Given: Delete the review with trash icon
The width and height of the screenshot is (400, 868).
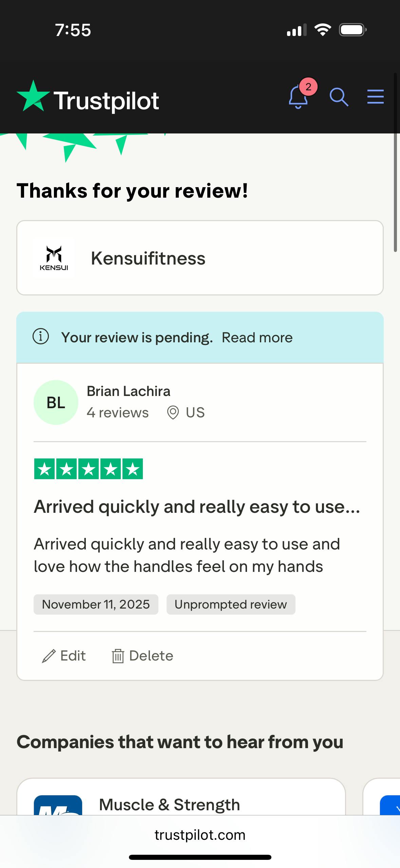Looking at the screenshot, I should coord(142,656).
